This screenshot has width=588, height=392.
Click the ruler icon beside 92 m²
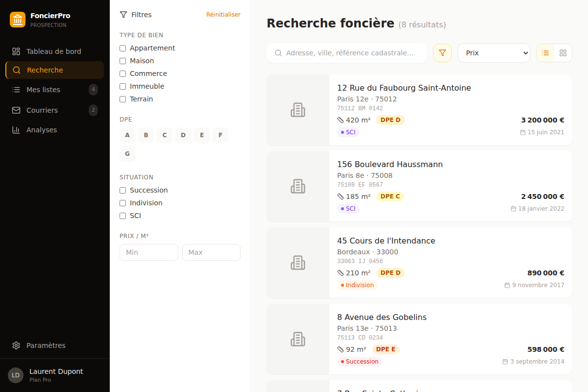pyautogui.click(x=341, y=349)
